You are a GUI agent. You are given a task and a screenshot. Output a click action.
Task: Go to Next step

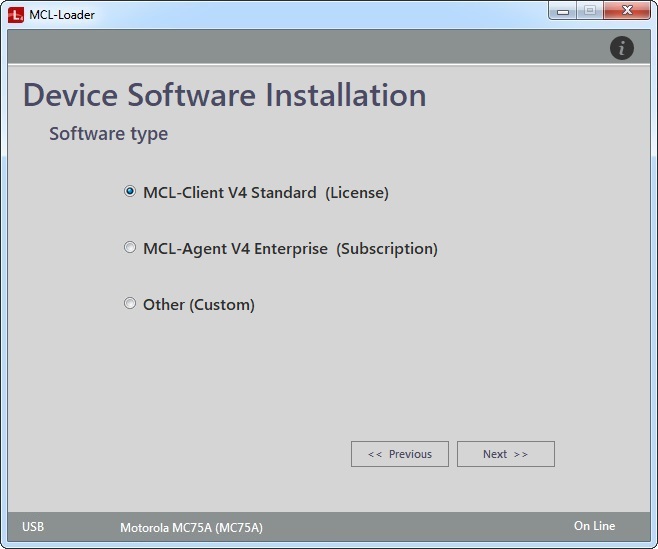506,454
